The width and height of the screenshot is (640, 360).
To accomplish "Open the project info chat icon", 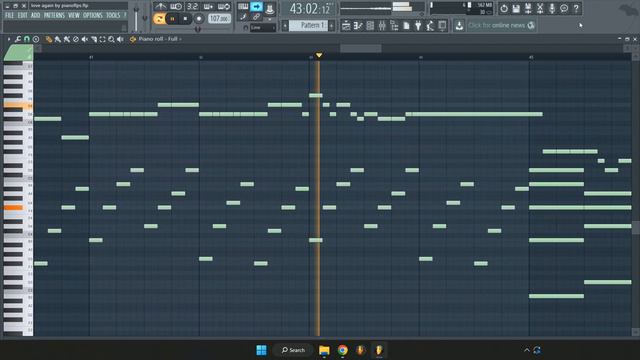I will 564,8.
